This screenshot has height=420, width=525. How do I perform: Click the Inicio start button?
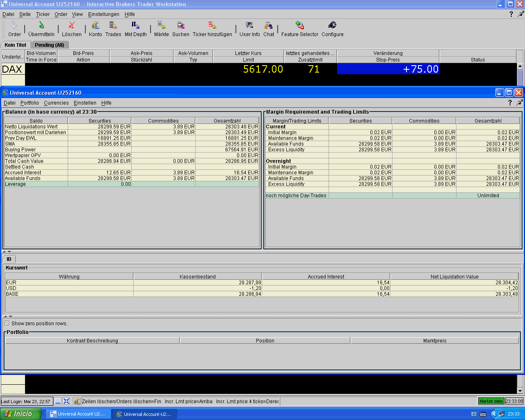click(x=21, y=414)
